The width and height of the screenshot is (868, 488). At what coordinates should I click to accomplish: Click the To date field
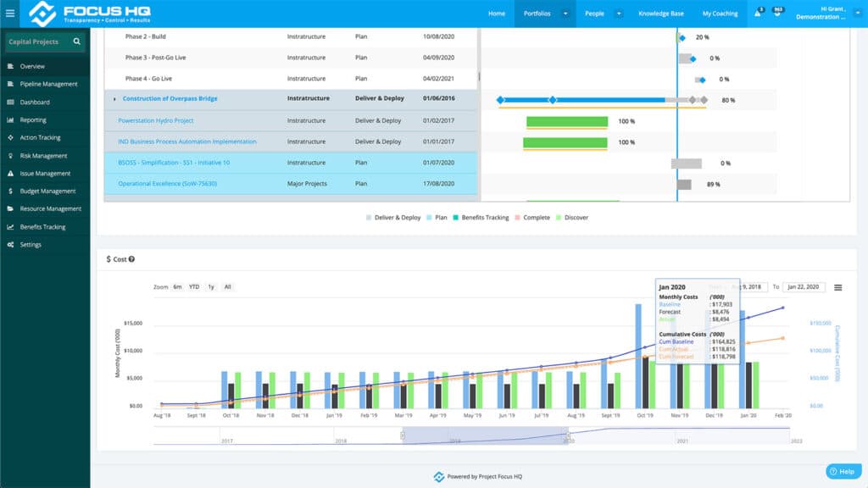click(x=803, y=287)
